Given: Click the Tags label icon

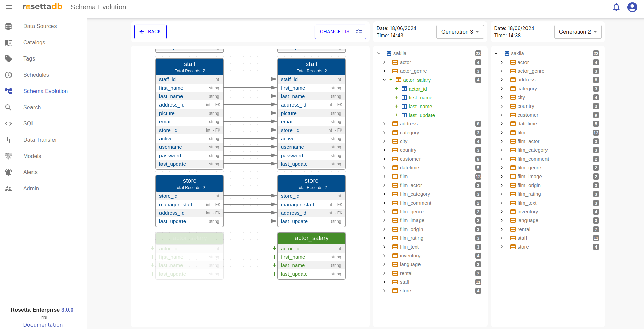Looking at the screenshot, I should point(8,59).
